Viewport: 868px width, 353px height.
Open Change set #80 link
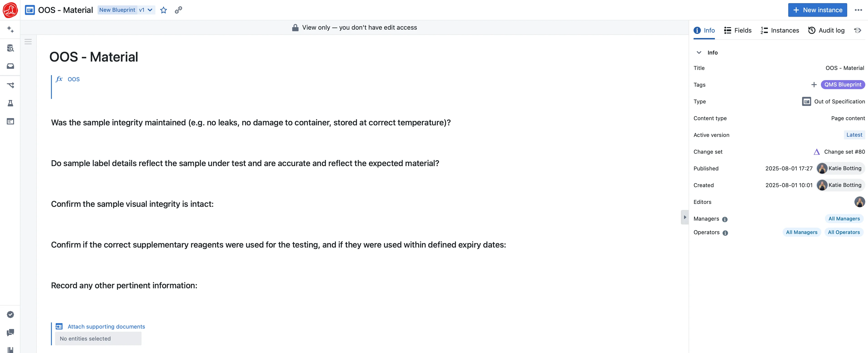839,152
